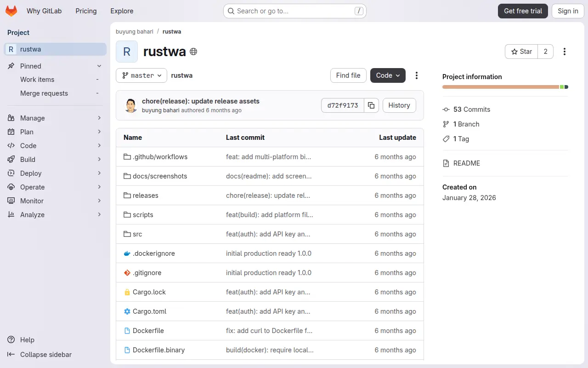Screen dimensions: 588x368
Task: Click the Help question mark icon
Action: click(11, 340)
